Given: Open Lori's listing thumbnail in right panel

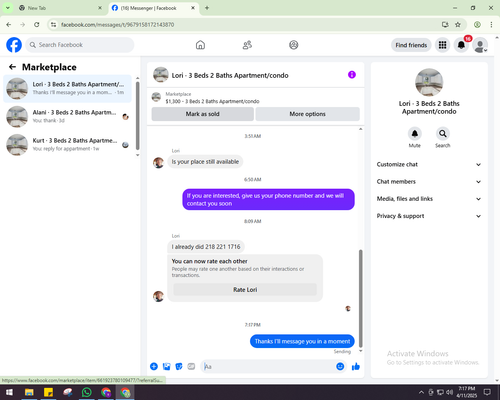Looking at the screenshot, I should [429, 82].
